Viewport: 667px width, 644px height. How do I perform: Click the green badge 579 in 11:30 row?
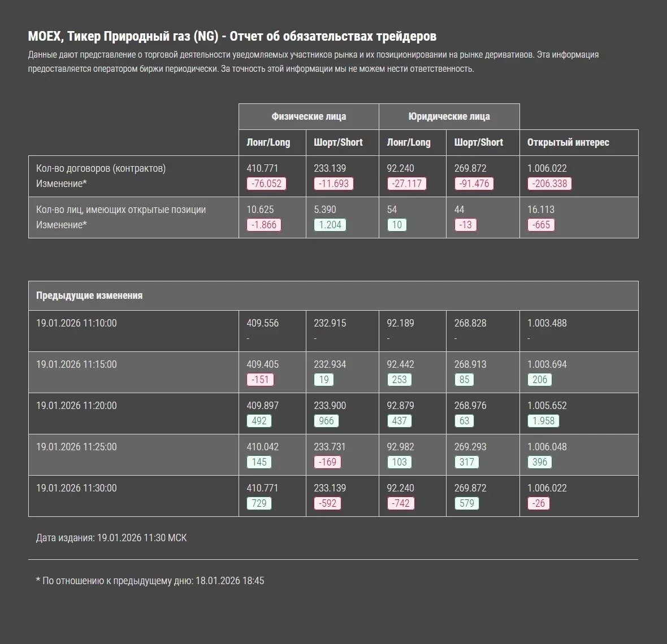pos(467,503)
